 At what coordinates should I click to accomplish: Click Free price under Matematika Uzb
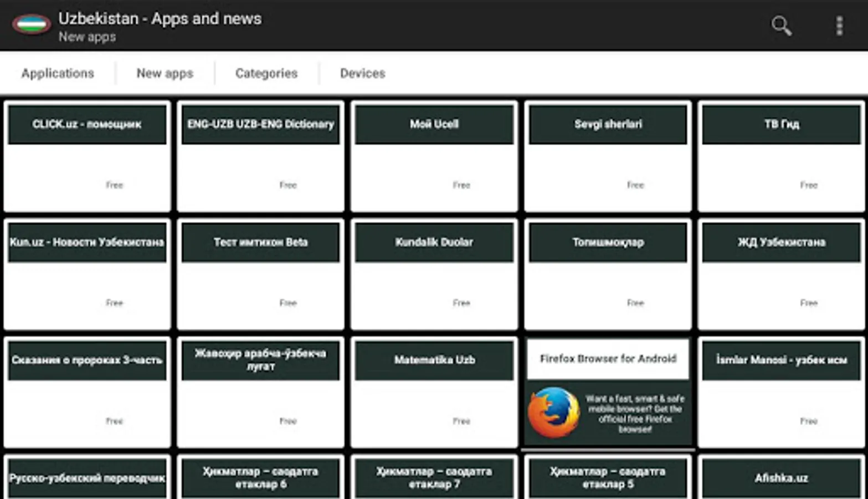(x=461, y=421)
